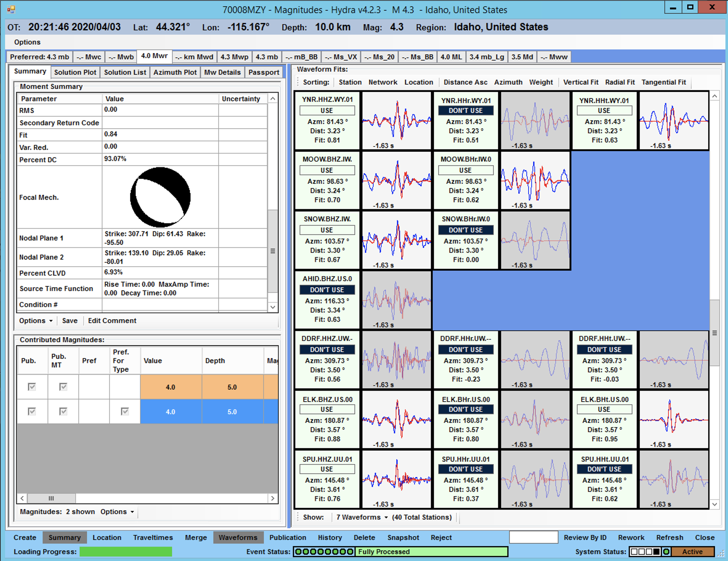
Task: Select the blue 5.0 depth cell
Action: [232, 411]
